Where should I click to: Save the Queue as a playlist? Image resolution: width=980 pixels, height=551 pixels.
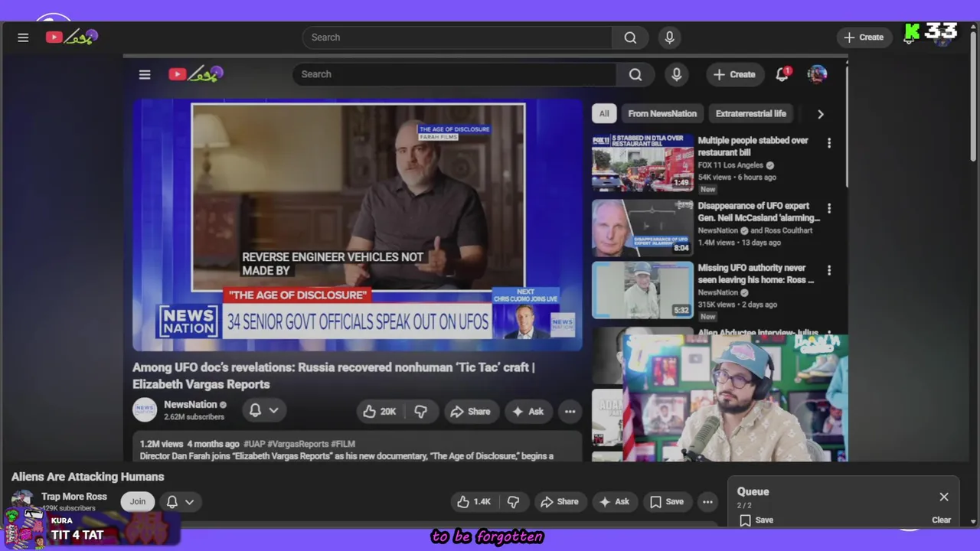[756, 520]
